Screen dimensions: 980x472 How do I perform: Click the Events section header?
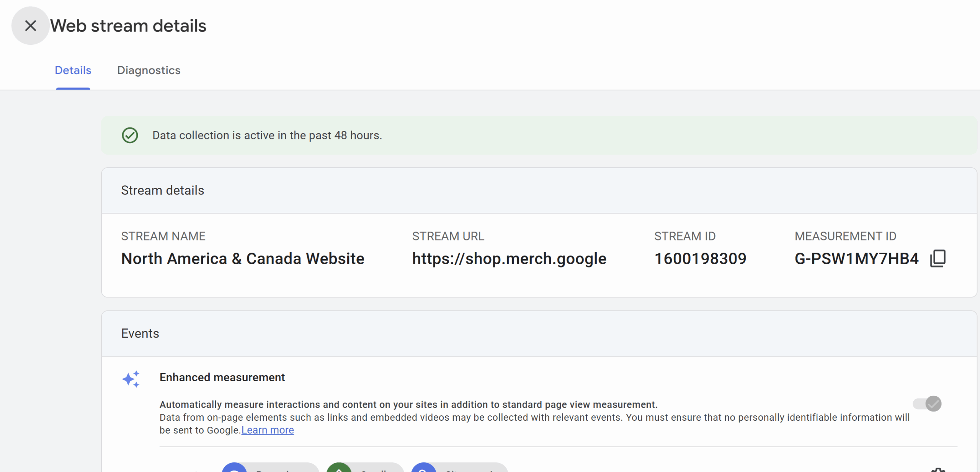[140, 333]
